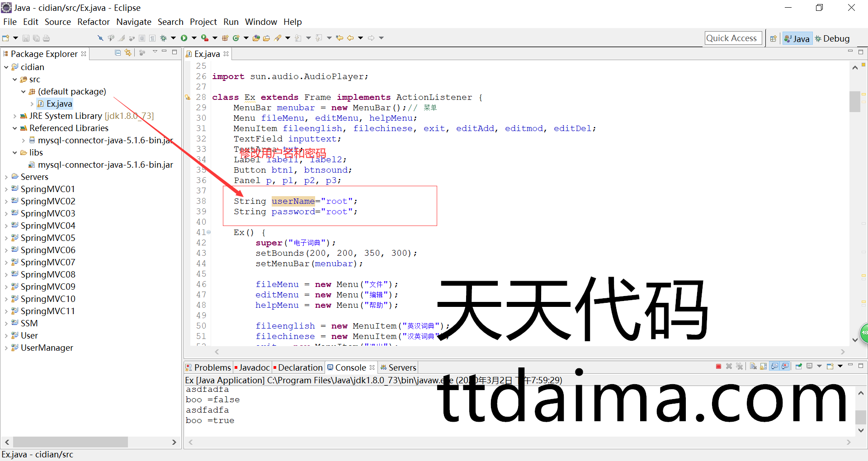
Task: Switch to the Problems tab
Action: tap(208, 367)
